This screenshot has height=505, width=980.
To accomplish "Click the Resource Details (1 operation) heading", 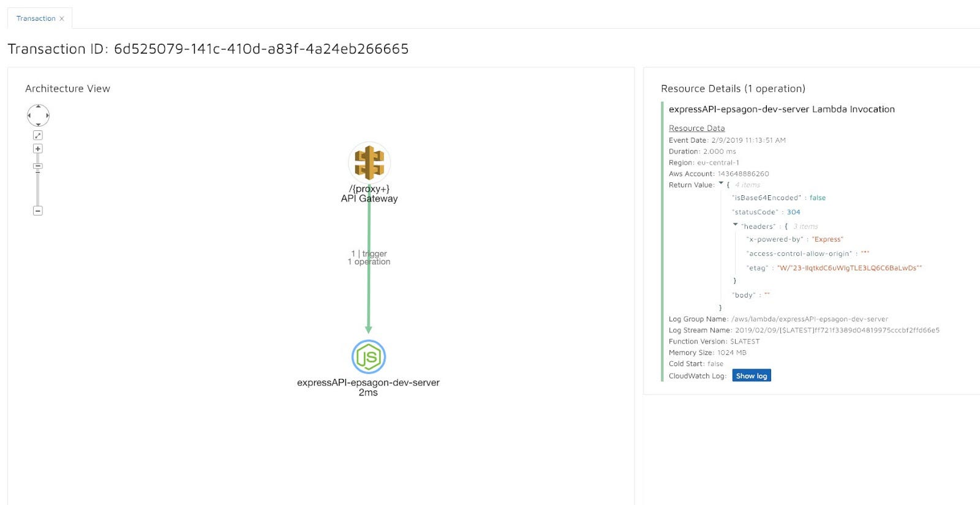I will pyautogui.click(x=733, y=89).
